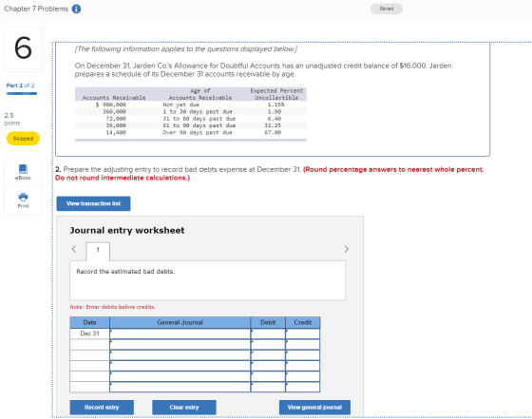Go to previous journal entry arrow
The height and width of the screenshot is (419, 532).
[74, 249]
